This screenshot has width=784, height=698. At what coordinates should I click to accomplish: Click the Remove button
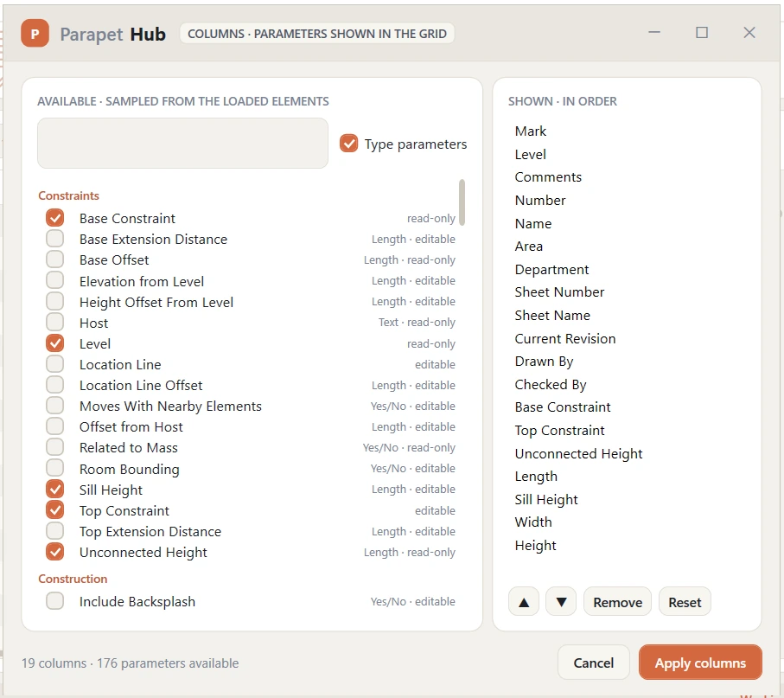(x=617, y=602)
